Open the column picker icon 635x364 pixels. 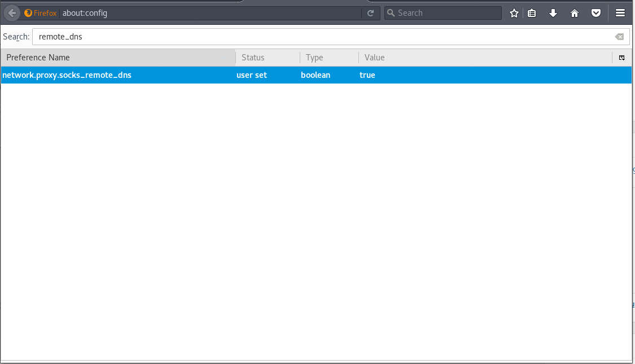click(x=621, y=58)
